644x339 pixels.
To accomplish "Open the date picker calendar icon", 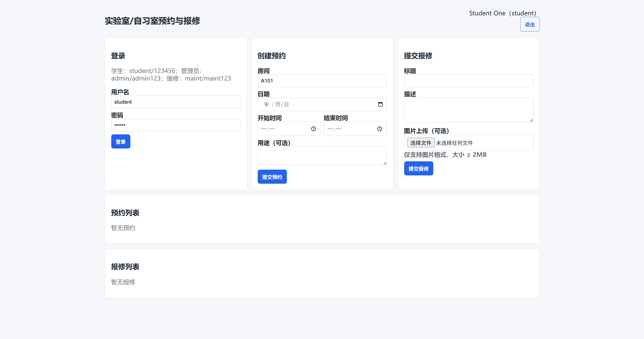I will point(380,104).
